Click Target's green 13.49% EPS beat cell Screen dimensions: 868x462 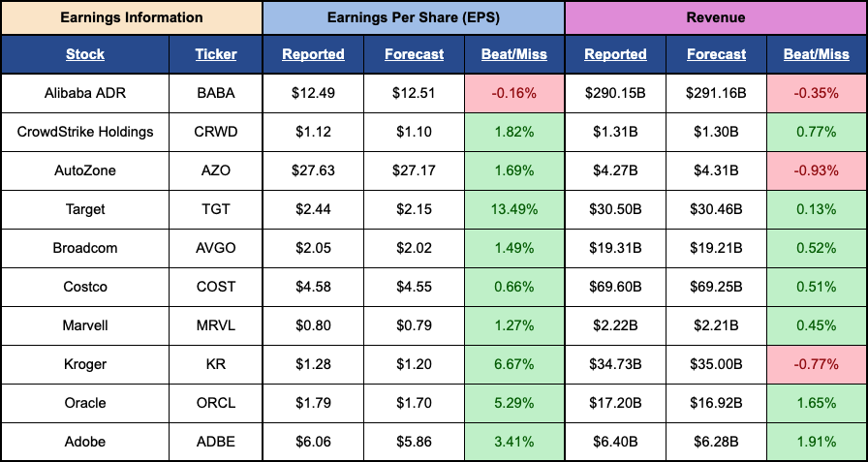(x=513, y=209)
